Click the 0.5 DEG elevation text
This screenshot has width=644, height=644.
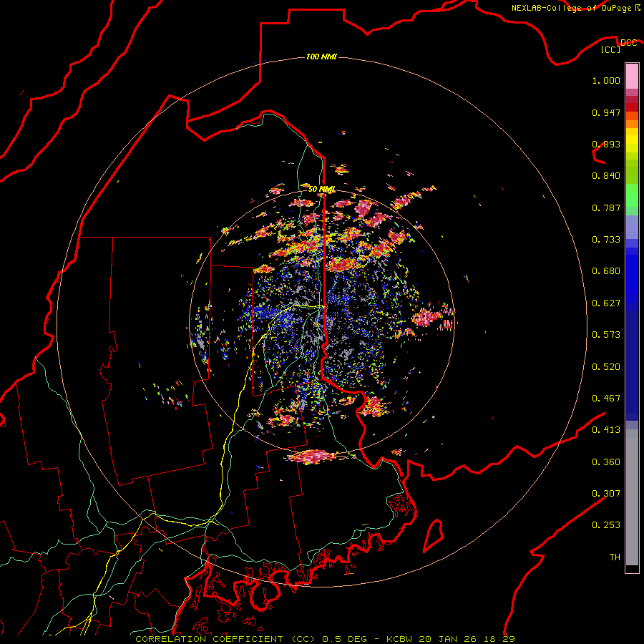pos(346,639)
